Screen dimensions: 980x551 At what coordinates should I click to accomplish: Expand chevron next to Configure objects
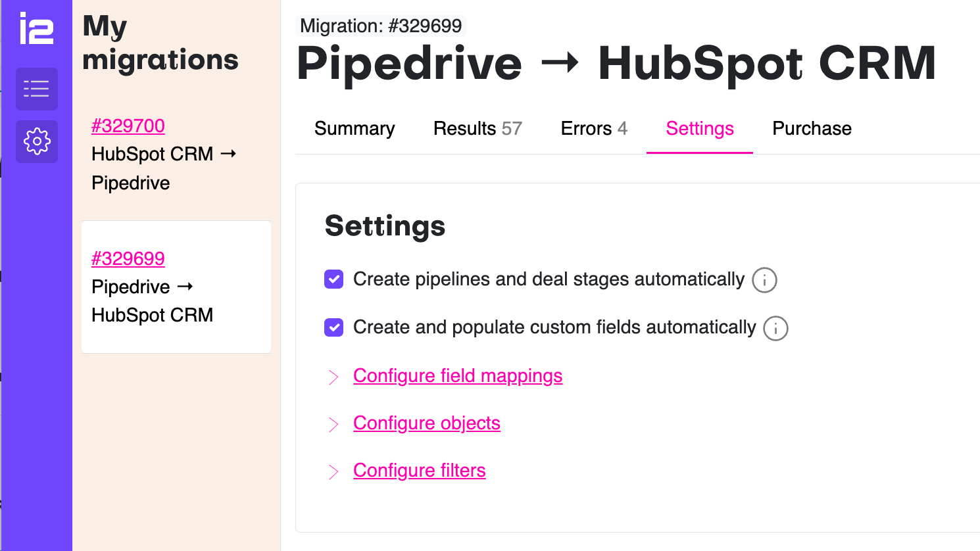tap(333, 424)
